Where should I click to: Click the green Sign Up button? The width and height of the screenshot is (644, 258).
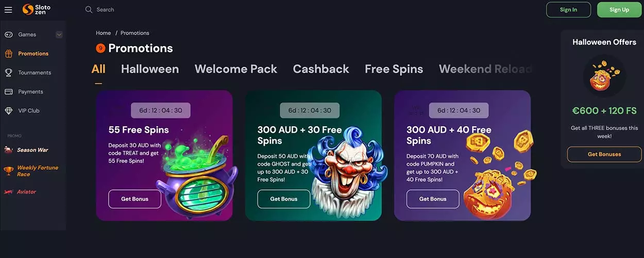619,10
